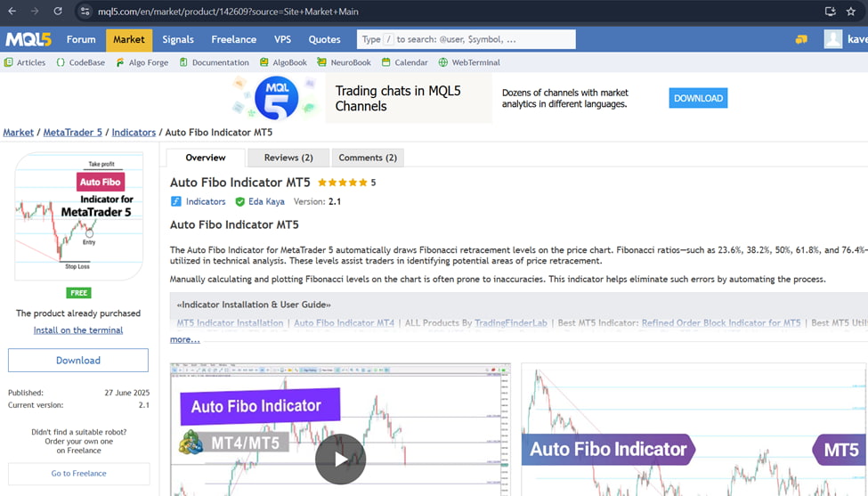Open Refined Order Block Indicator for MT5 link
Screen dimensions: 868x496
[721, 322]
